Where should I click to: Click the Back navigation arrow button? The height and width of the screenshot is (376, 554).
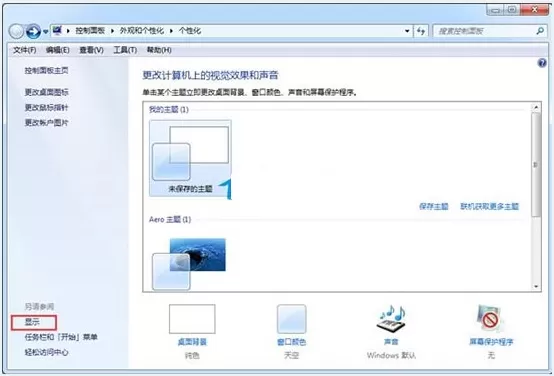[x=16, y=31]
